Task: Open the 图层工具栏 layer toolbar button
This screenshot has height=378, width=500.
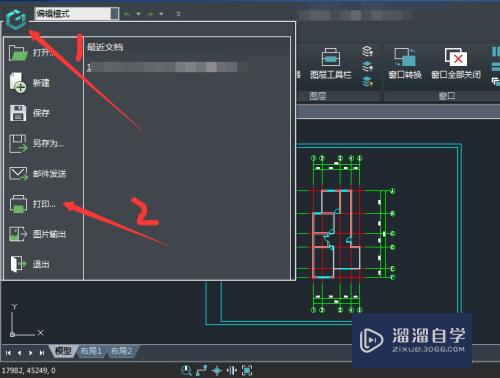Action: 331,64
